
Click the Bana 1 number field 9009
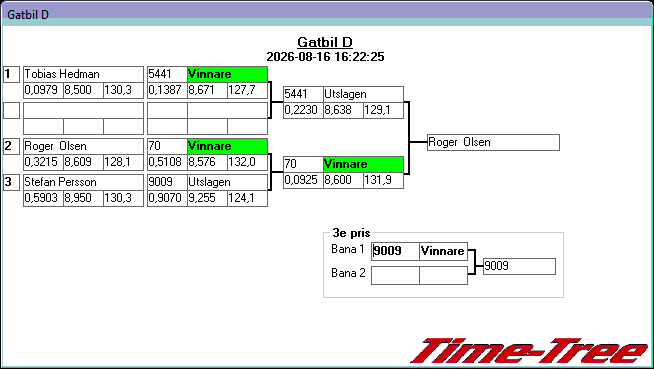395,251
